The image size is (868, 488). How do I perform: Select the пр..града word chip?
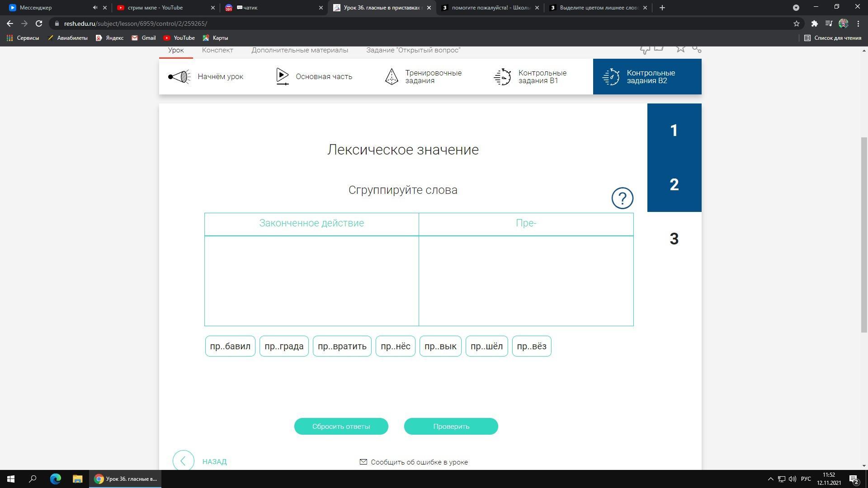coord(284,346)
